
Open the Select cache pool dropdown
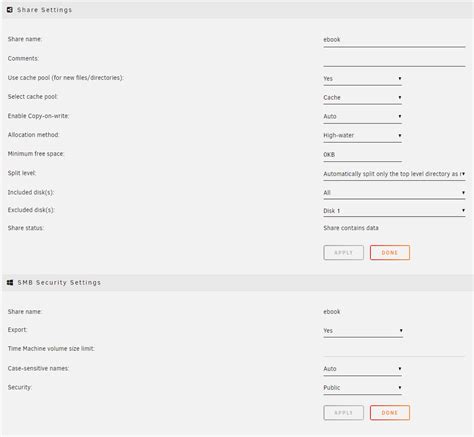pyautogui.click(x=362, y=98)
